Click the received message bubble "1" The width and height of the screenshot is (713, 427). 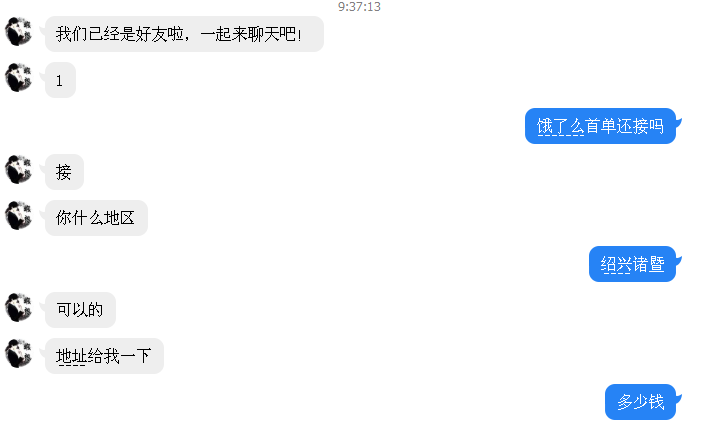pos(60,80)
